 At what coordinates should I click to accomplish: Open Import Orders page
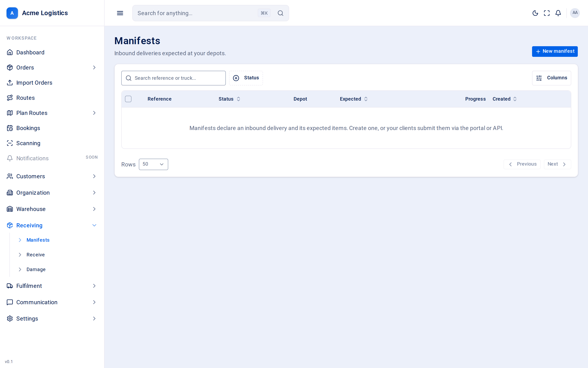tap(52, 83)
